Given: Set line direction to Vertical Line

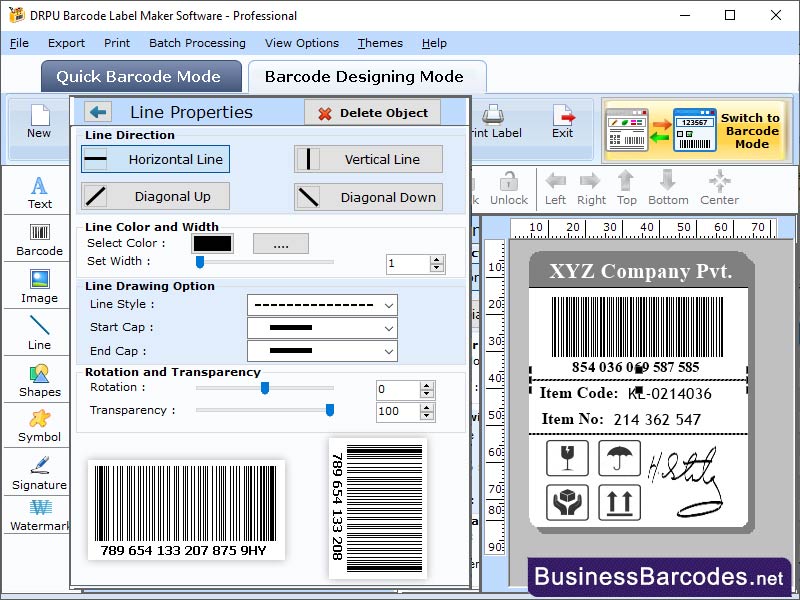Looking at the screenshot, I should [x=368, y=159].
